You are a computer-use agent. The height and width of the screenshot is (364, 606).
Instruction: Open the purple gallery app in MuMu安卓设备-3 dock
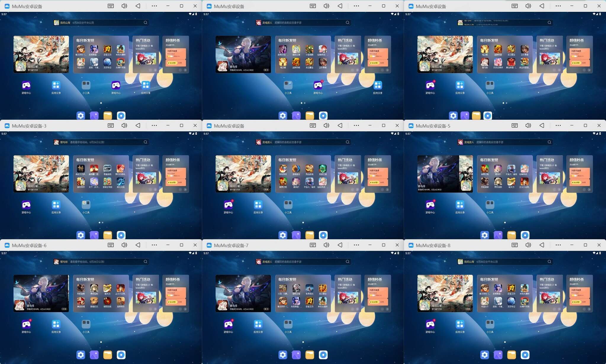[x=94, y=235]
